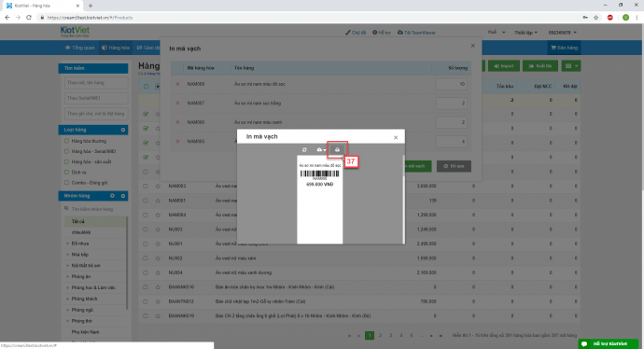Open the column view grid dropdown

pyautogui.click(x=571, y=65)
